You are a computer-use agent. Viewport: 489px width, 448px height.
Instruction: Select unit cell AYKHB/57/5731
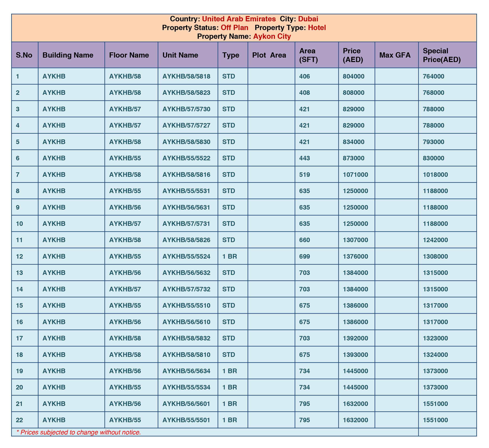[188, 224]
